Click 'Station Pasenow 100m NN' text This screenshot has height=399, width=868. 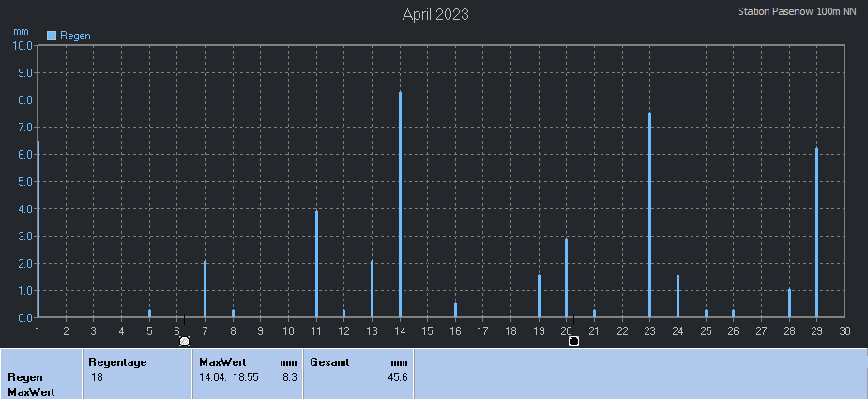coord(797,11)
